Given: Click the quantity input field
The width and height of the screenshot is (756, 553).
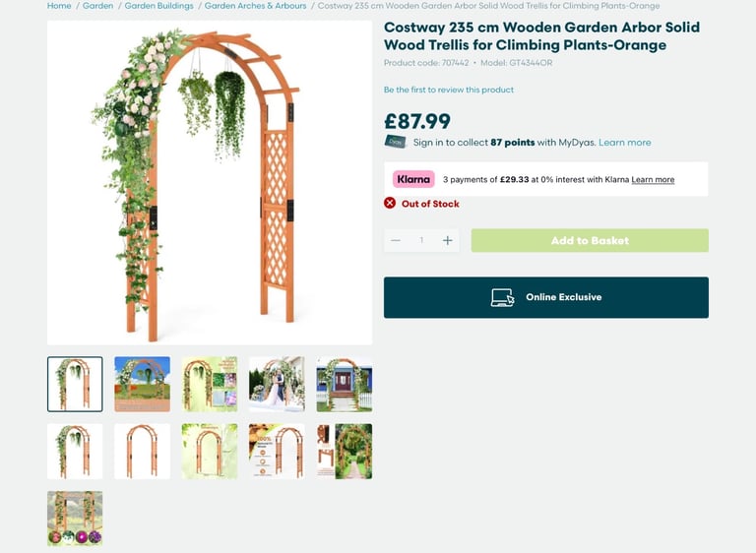Looking at the screenshot, I should (421, 240).
